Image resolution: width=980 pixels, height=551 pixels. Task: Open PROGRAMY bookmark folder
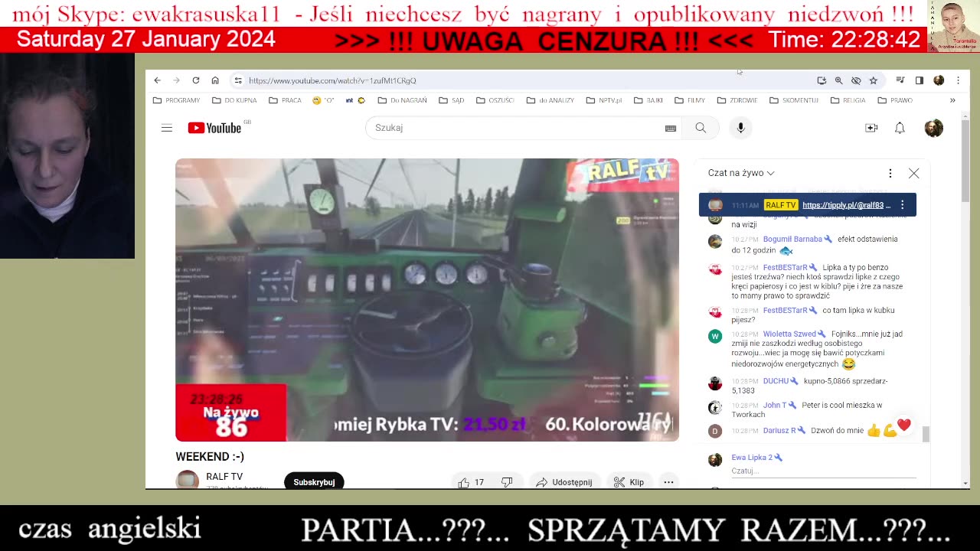point(176,100)
